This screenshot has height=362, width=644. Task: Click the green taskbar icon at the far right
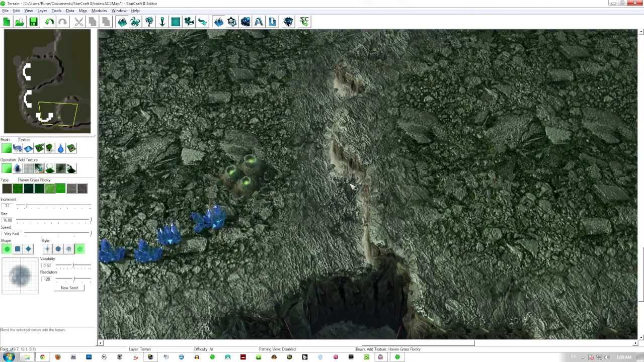[x=397, y=357]
